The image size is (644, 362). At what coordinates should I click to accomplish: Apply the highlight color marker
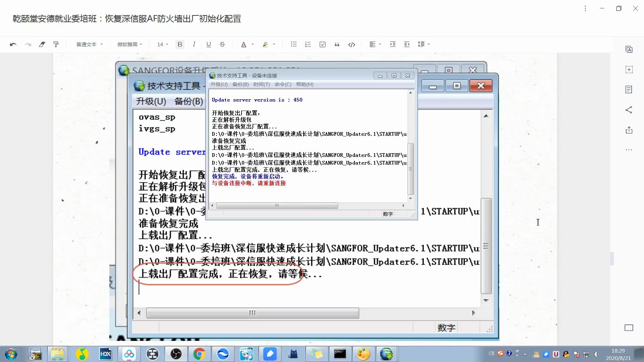pos(265,44)
